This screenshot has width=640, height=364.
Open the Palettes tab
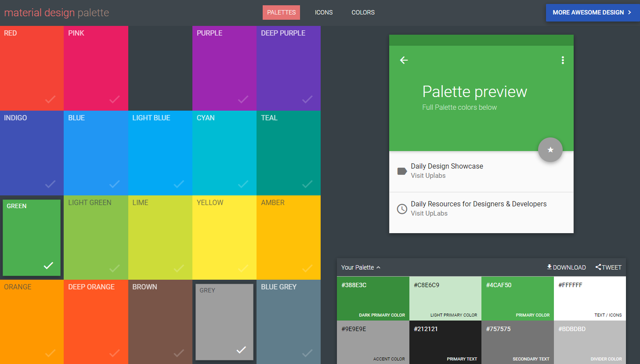pyautogui.click(x=281, y=12)
